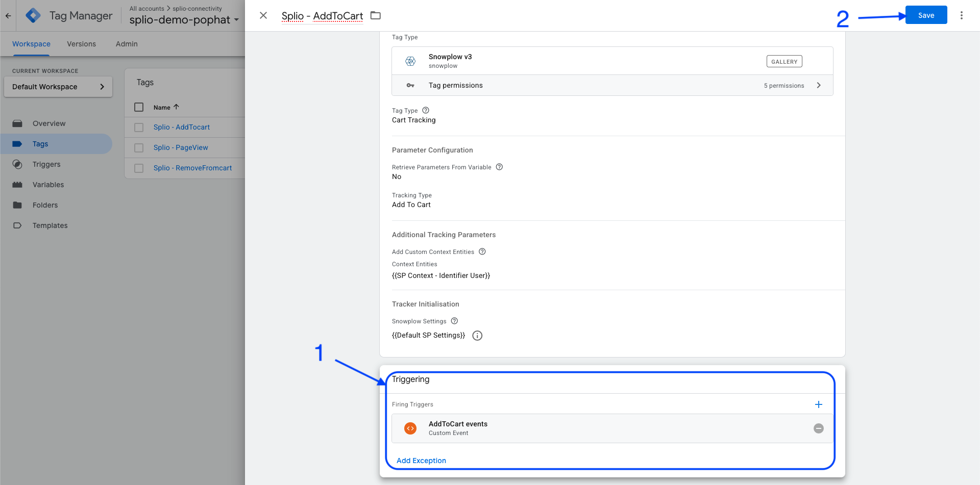
Task: Click the back arrow in Tag Manager header
Action: pyautogui.click(x=8, y=16)
